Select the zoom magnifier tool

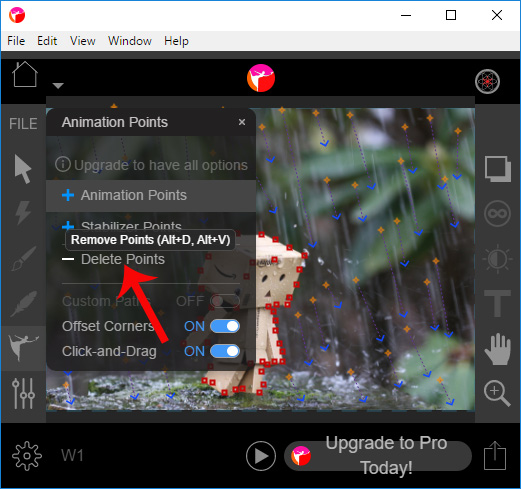click(497, 393)
